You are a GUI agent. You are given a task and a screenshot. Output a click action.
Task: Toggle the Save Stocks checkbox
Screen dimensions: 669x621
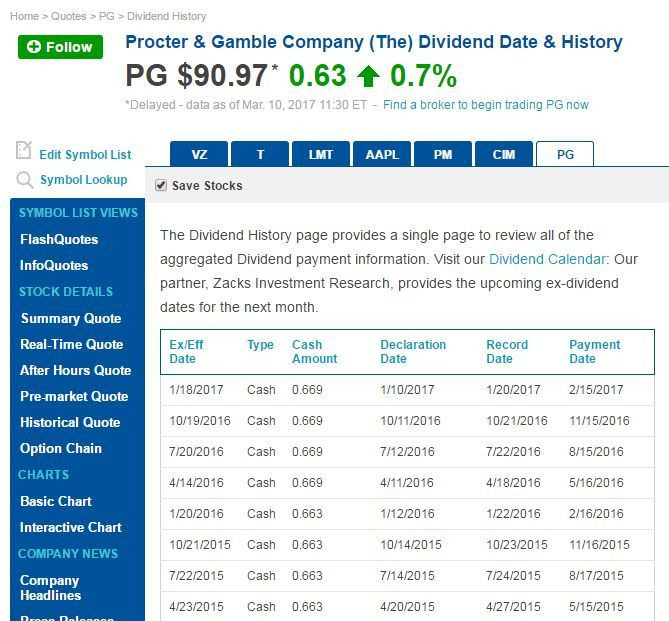(161, 185)
